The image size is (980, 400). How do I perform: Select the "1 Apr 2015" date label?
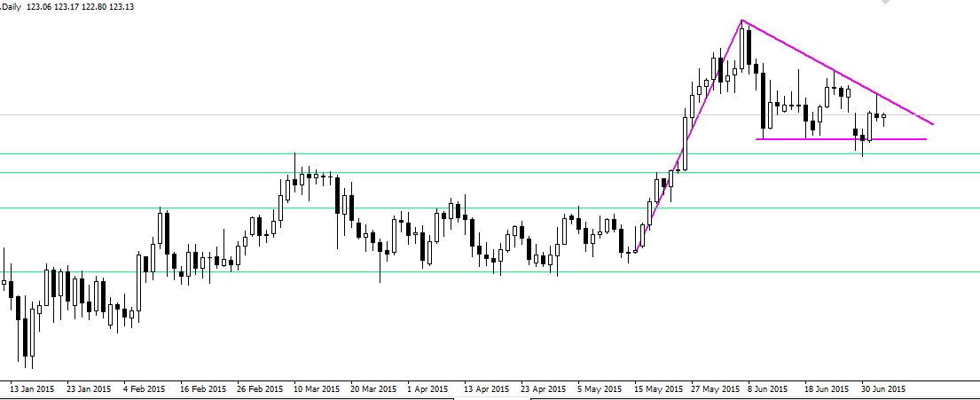428,388
